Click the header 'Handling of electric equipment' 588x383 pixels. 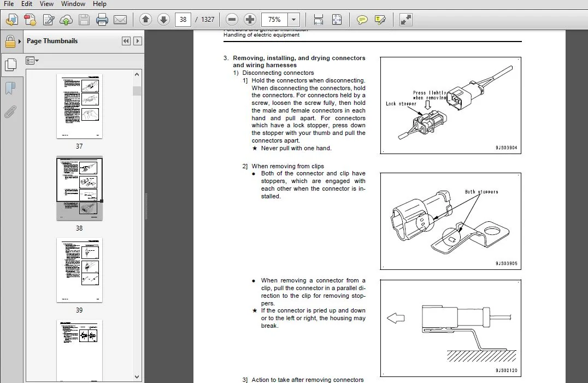261,35
